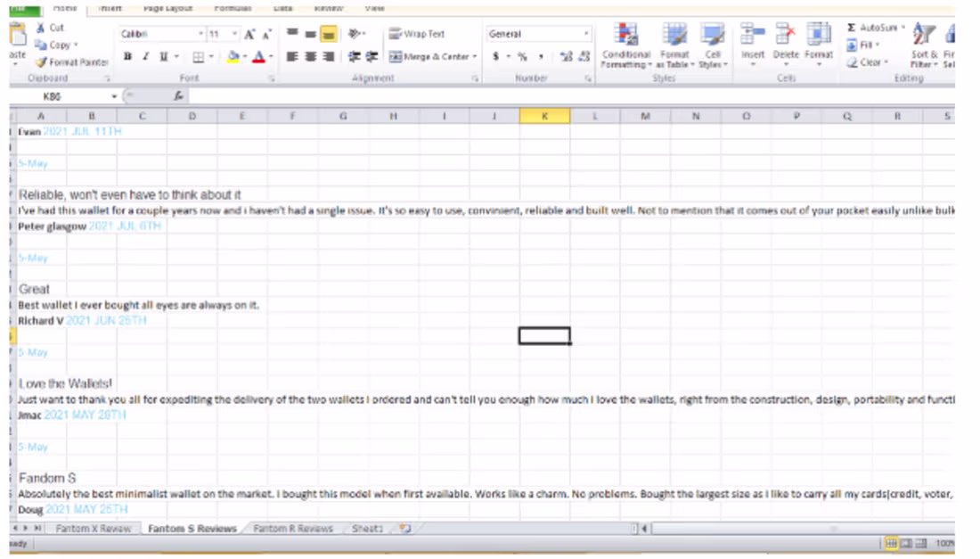Click the Insert Function fx button

pos(178,96)
